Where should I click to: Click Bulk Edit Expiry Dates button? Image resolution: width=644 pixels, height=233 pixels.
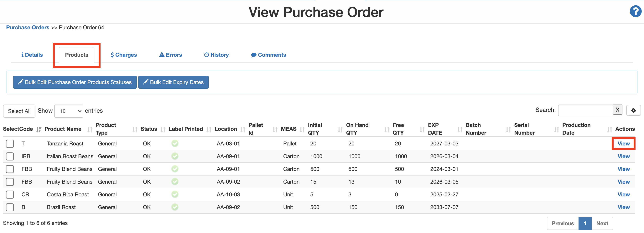click(x=173, y=82)
